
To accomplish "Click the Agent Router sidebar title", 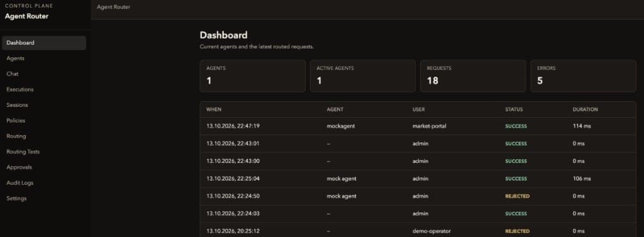I will [26, 16].
